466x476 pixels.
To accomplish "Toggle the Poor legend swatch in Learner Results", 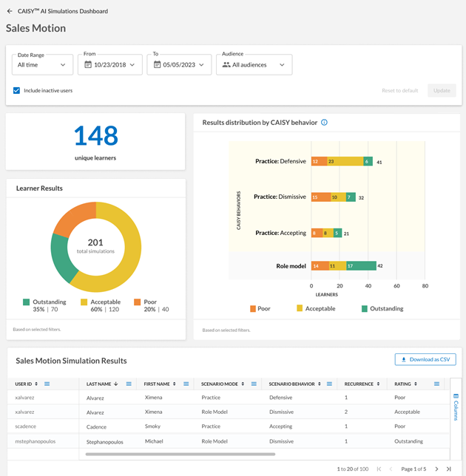I will [x=138, y=302].
